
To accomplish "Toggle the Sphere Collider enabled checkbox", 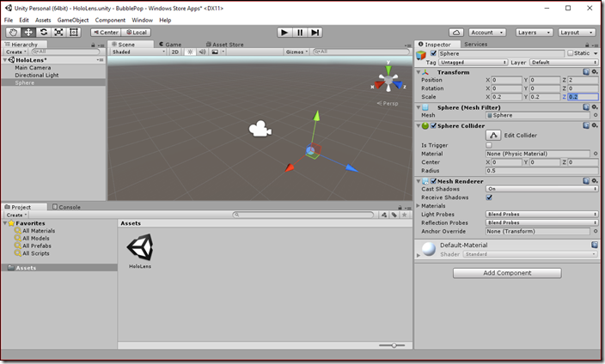I will point(433,125).
